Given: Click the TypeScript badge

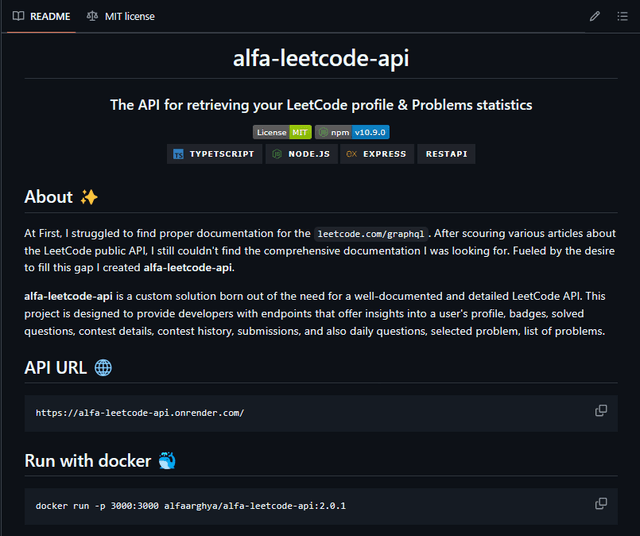Looking at the screenshot, I should pyautogui.click(x=214, y=154).
